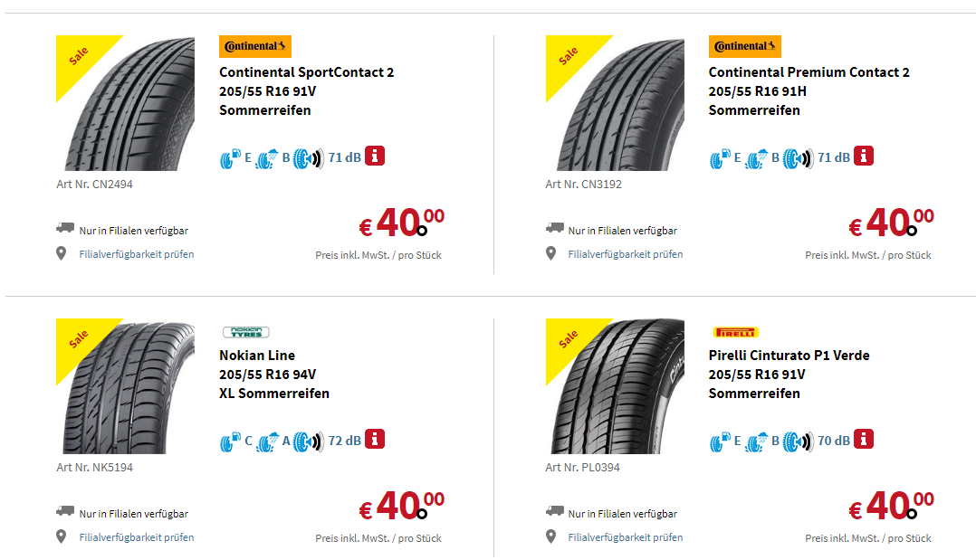
Task: Open EU label info for Nokian Line
Action: click(x=375, y=439)
